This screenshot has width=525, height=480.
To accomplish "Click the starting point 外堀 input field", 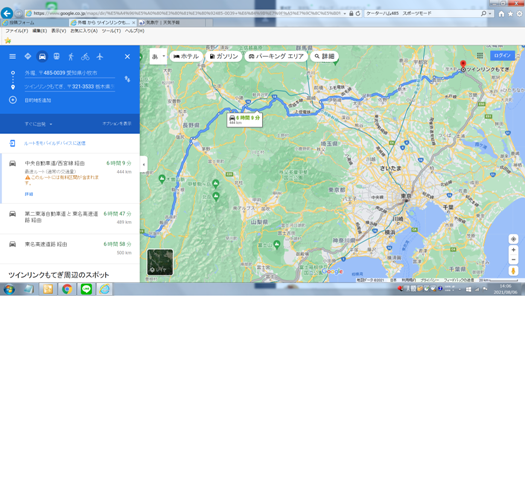I will (70, 73).
